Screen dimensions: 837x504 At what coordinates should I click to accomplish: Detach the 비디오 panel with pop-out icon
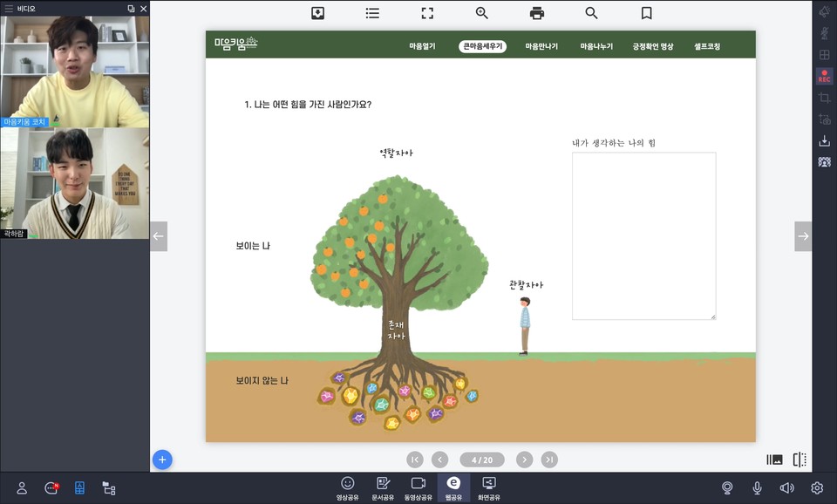tap(131, 8)
